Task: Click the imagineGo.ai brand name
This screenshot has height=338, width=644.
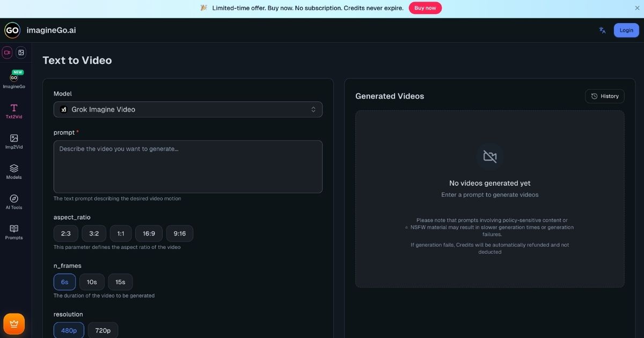Action: (x=51, y=30)
